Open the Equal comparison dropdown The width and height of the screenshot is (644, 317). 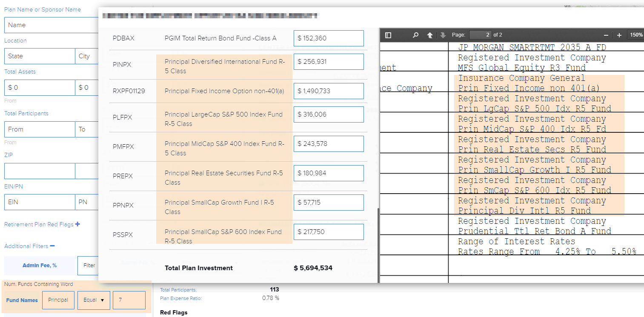[x=94, y=300]
